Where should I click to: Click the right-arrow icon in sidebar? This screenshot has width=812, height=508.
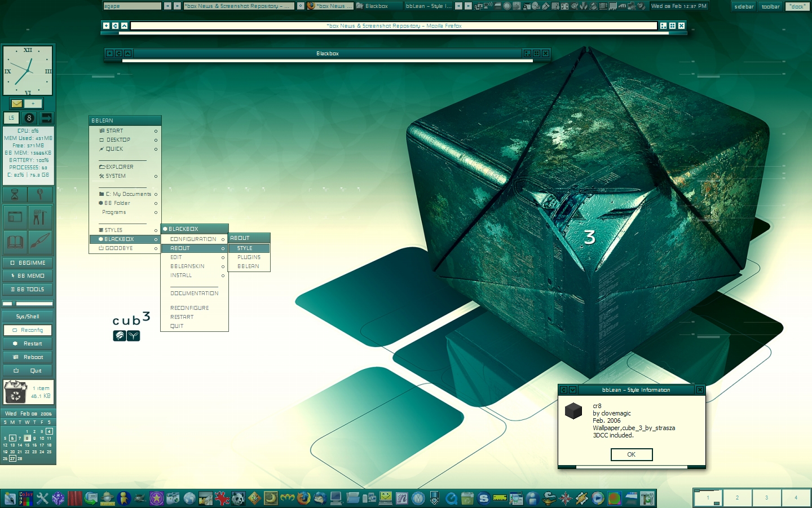pos(46,117)
